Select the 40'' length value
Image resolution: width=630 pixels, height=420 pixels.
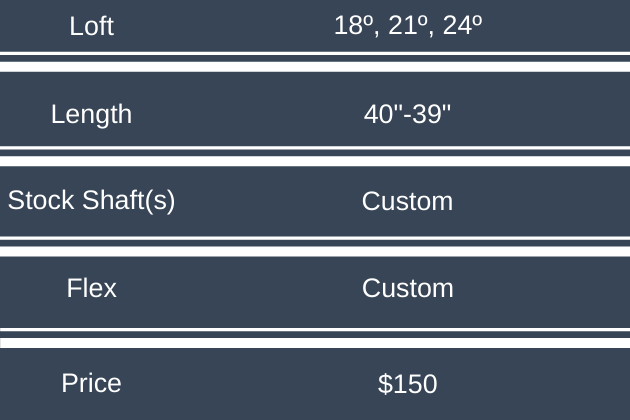(x=381, y=114)
